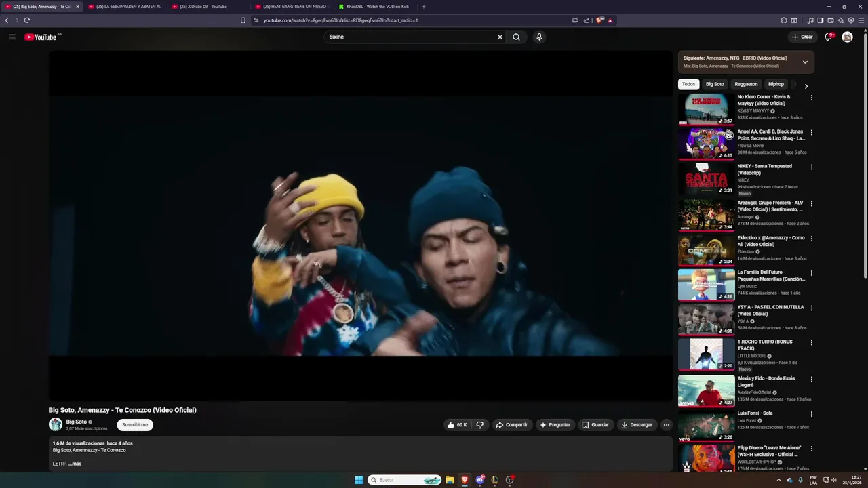Click Big Soto channel avatar
The width and height of the screenshot is (868, 488).
(x=56, y=424)
